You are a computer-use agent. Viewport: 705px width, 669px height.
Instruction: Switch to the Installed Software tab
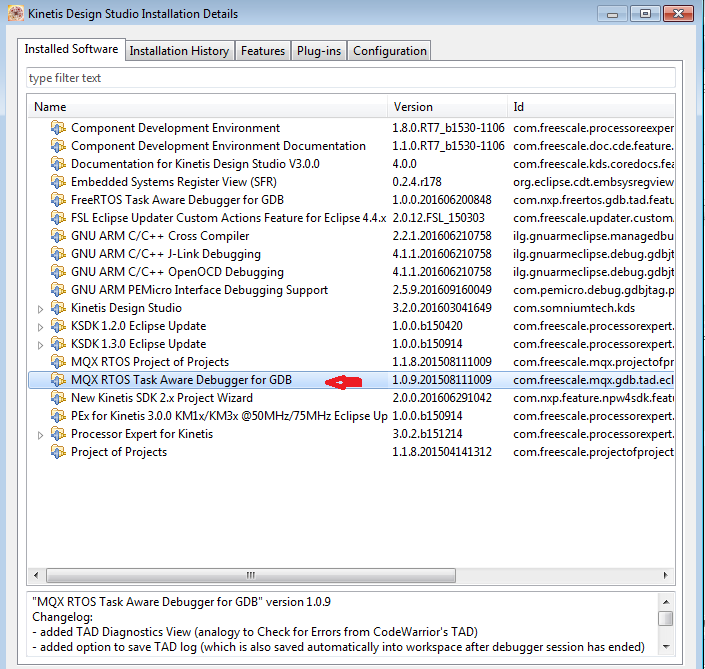click(71, 49)
